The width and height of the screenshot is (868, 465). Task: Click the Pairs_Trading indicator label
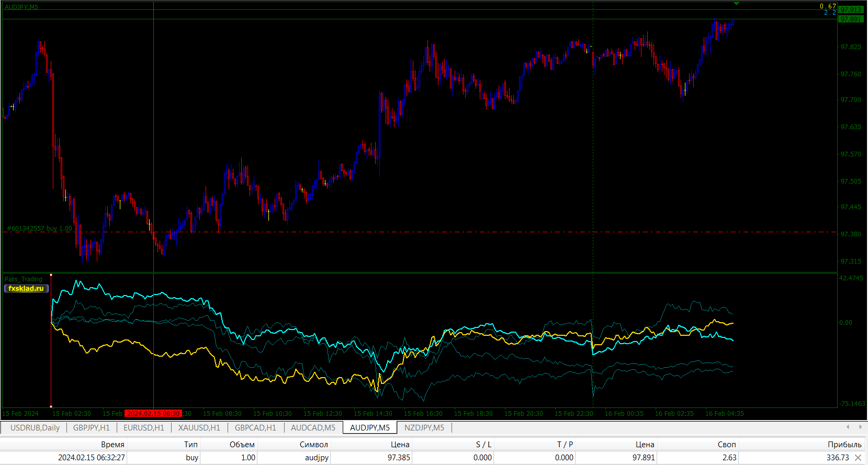click(24, 279)
